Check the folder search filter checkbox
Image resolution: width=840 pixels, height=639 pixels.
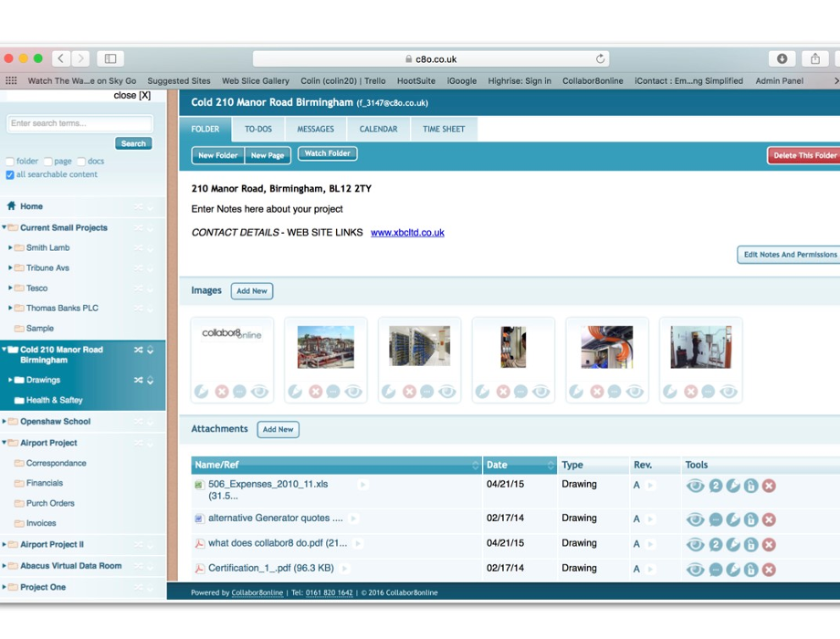click(x=10, y=162)
